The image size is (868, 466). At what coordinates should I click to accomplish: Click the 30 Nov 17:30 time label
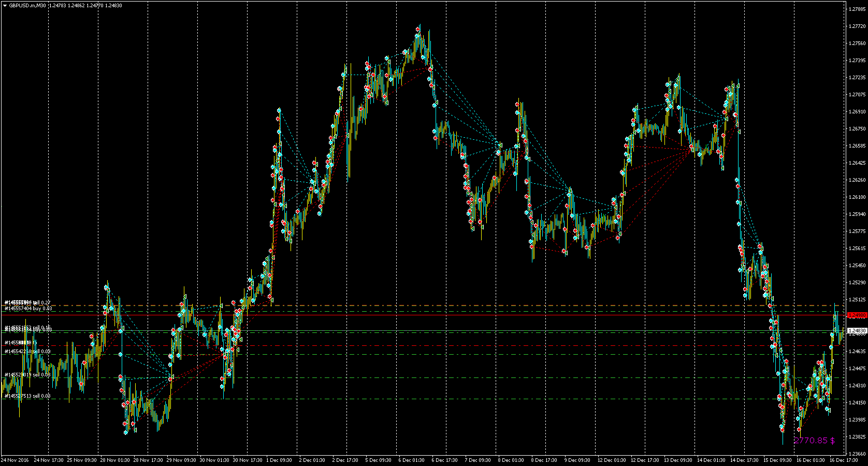coord(248,460)
